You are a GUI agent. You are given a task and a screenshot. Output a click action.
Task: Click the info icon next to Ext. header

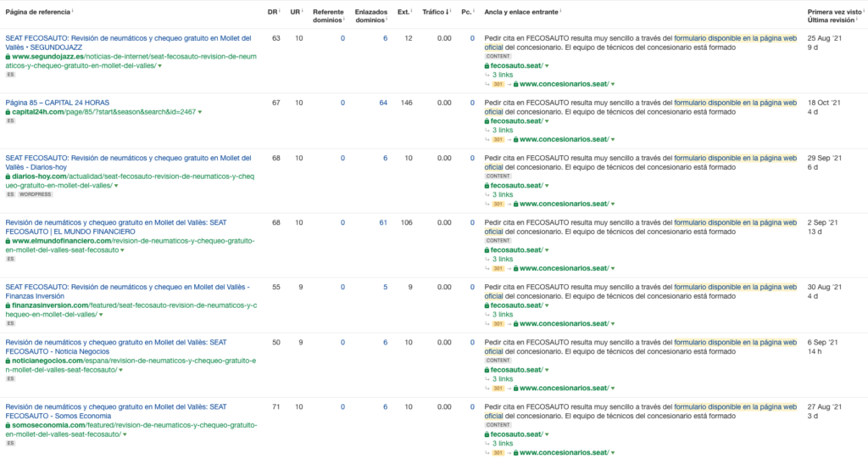412,10
